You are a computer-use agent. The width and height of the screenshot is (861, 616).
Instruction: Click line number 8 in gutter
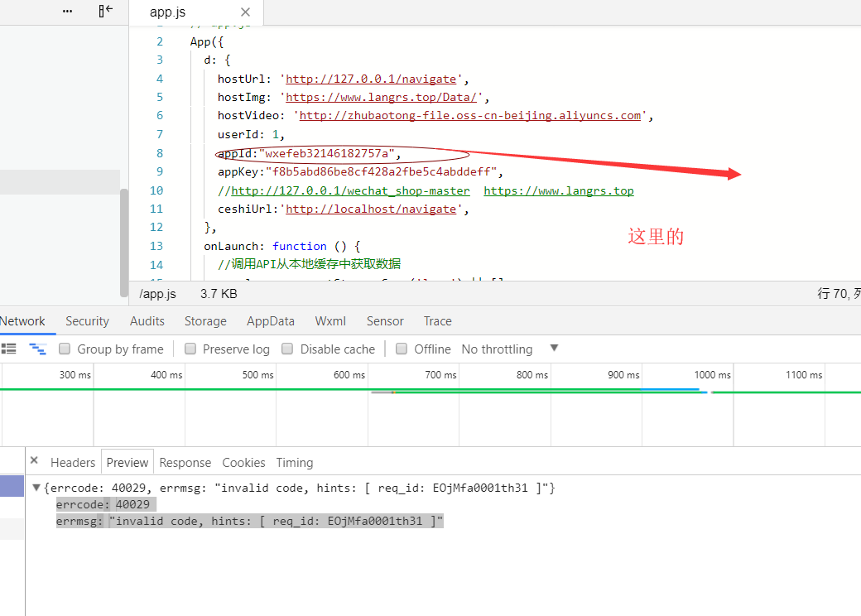[x=159, y=153]
